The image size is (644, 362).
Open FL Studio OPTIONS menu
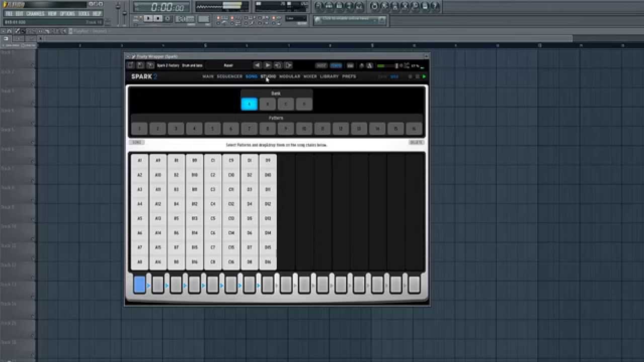67,14
